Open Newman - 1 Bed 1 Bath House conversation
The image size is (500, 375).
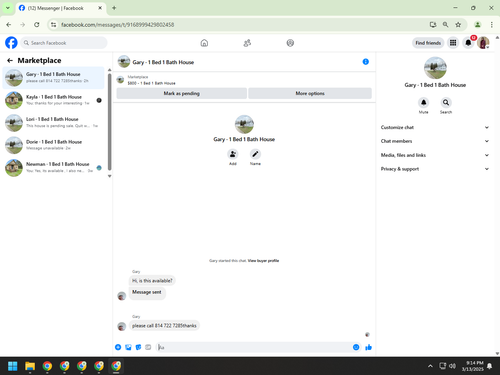(53, 167)
